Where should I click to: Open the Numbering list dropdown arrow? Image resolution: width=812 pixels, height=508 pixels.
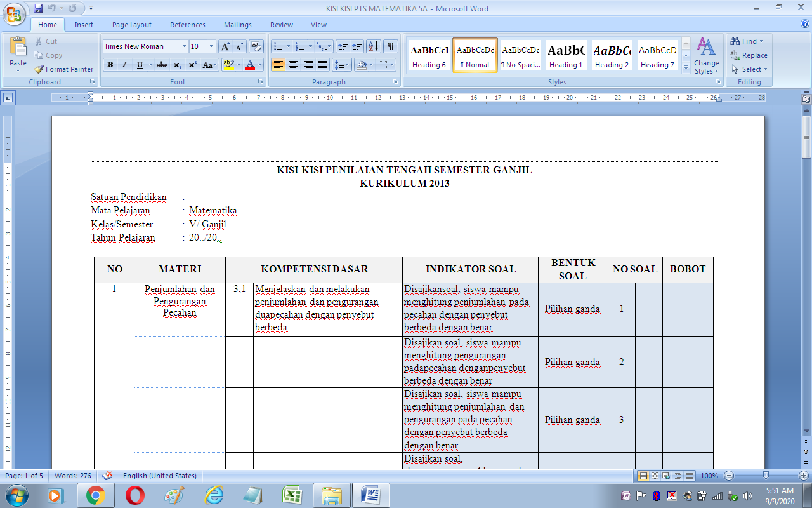311,46
